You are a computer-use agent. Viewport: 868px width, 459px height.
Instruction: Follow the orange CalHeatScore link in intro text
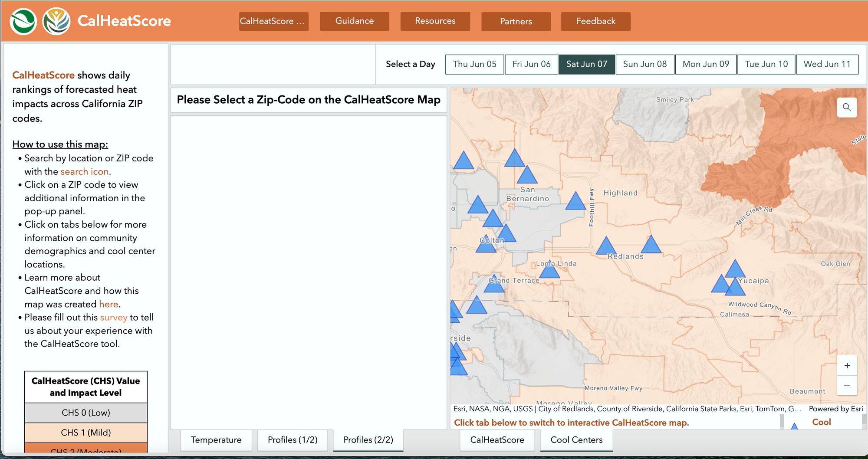(43, 75)
